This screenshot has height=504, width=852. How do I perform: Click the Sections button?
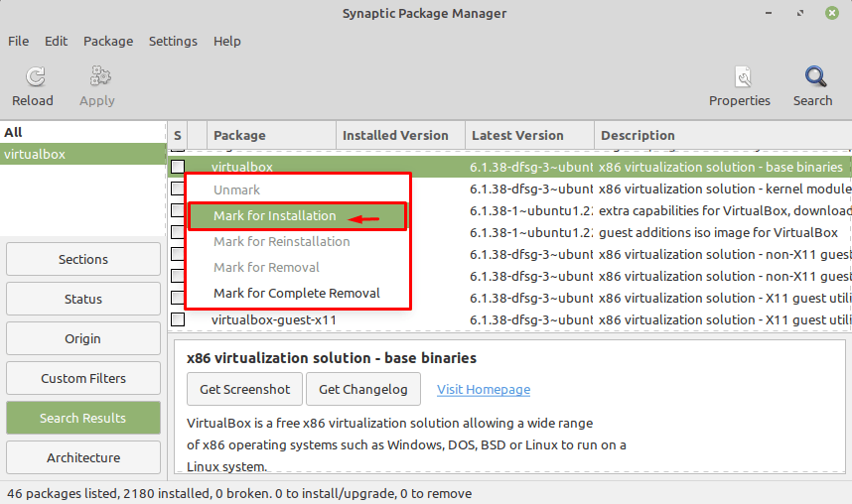pyautogui.click(x=83, y=260)
